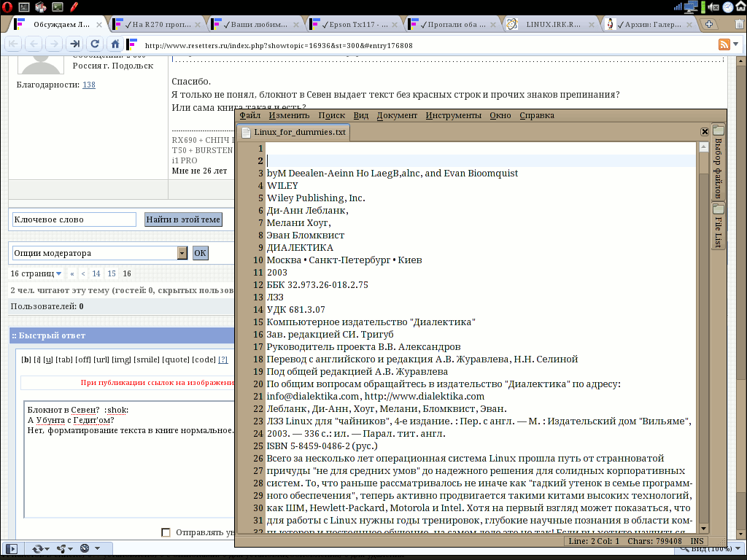Screen dimensions: 747x560
Task: Launch the second terminal launcher with green text
Action: tap(58, 7)
